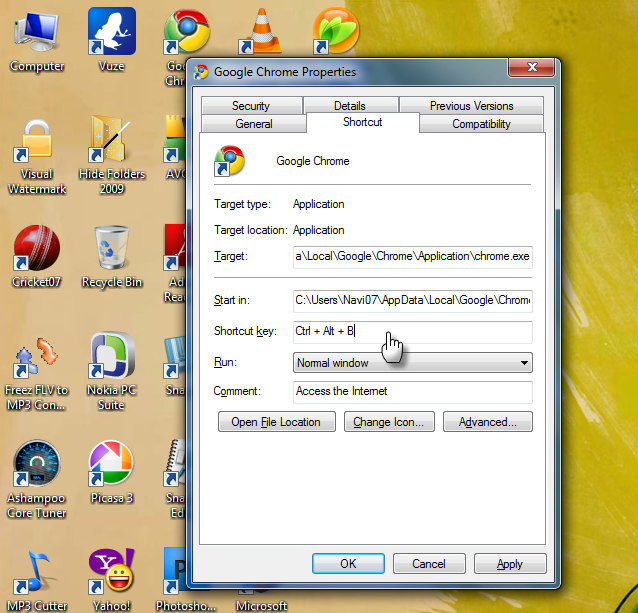638x613 pixels.
Task: Click the Target type 'Application' value
Action: [x=319, y=204]
